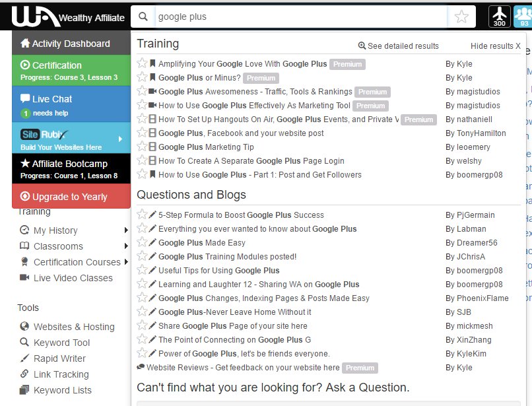
Task: Open Google Plus Made Easy blog
Action: coord(202,243)
